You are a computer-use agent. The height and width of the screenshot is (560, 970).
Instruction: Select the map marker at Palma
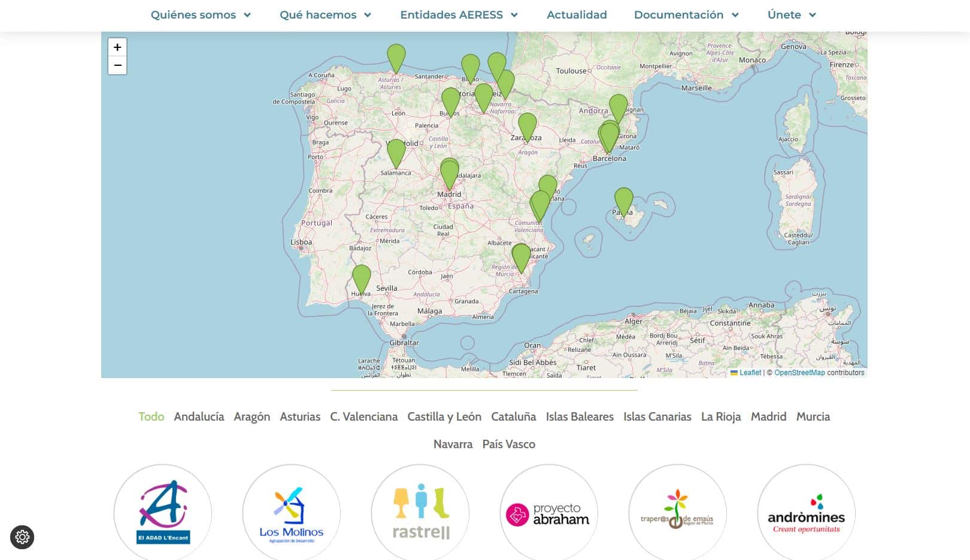(623, 202)
